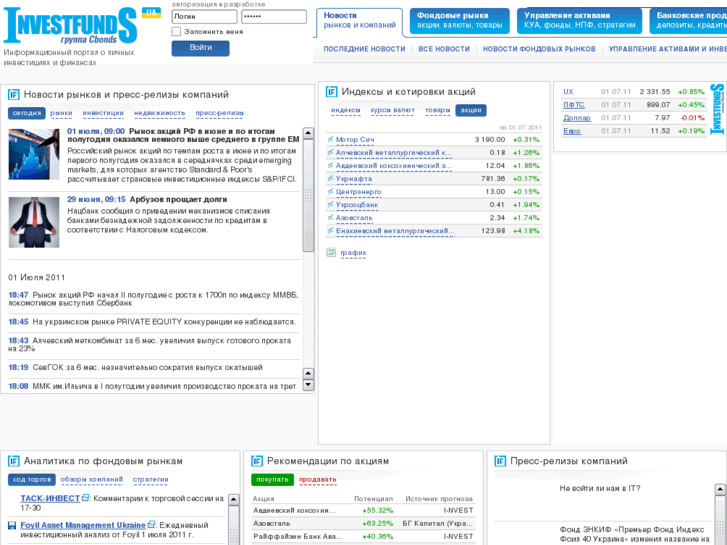This screenshot has height=545, width=727.
Task: Open the график link
Action: tap(353, 253)
